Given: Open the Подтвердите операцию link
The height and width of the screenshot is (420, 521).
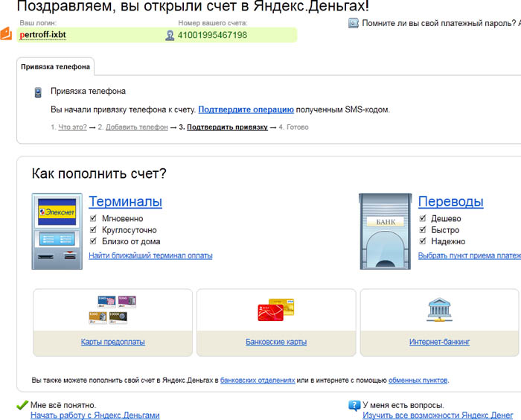Looking at the screenshot, I should (246, 109).
